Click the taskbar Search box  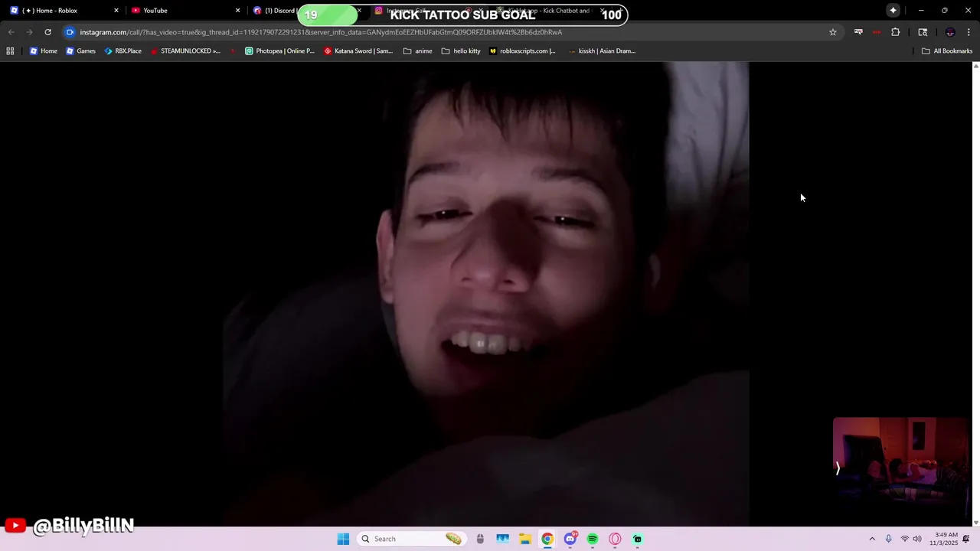tap(413, 539)
